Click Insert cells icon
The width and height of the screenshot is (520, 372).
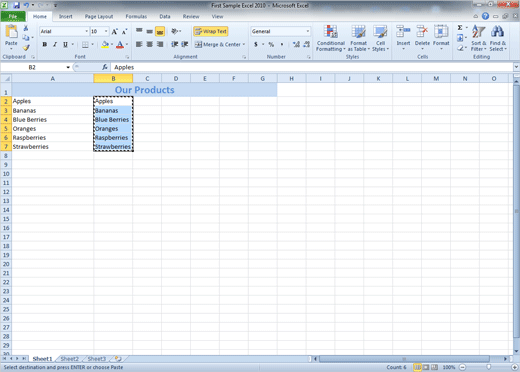[403, 32]
